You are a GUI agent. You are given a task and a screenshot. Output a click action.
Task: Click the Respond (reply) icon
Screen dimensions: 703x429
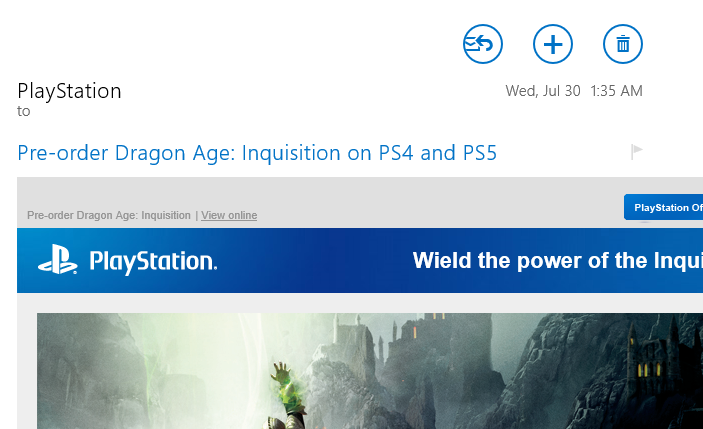pyautogui.click(x=482, y=44)
